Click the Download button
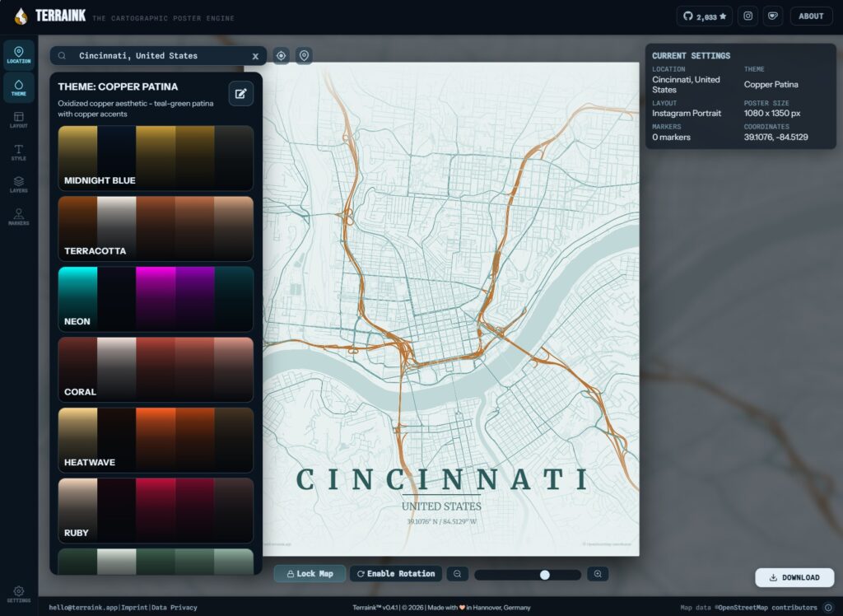 794,577
